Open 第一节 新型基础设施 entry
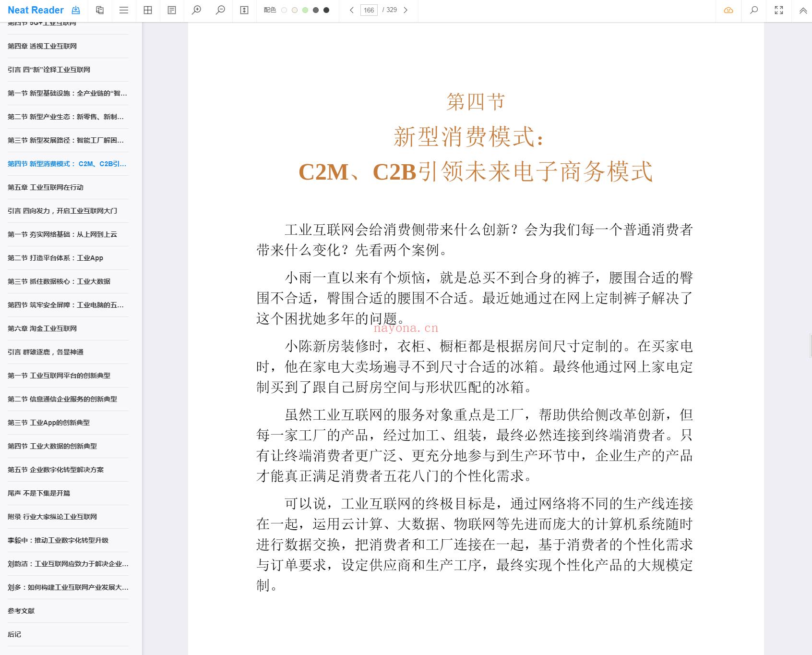 pos(68,93)
